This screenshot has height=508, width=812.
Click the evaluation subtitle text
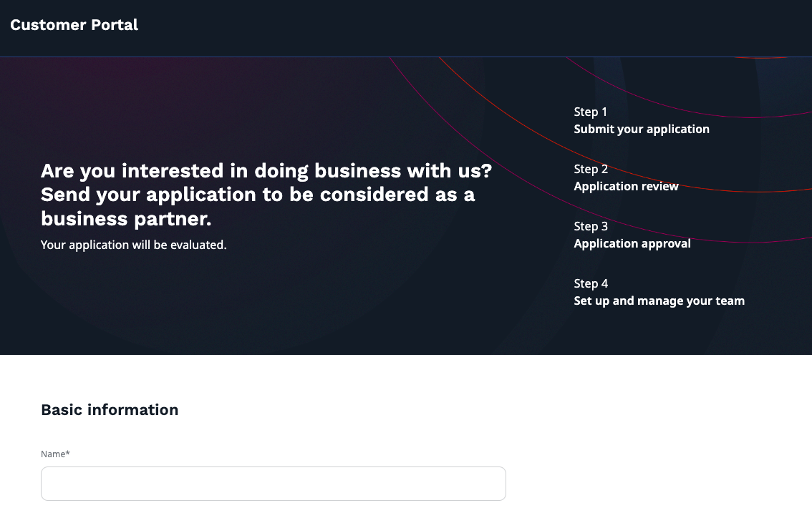pos(133,245)
